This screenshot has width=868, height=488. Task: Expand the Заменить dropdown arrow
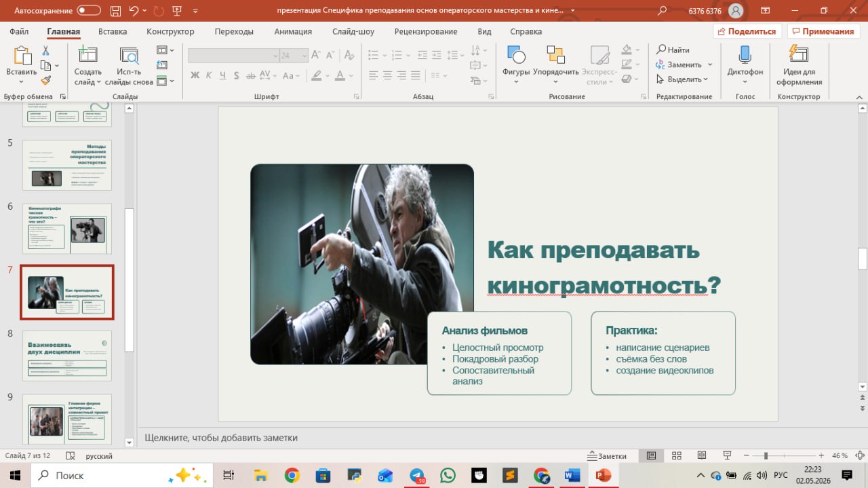pos(710,64)
